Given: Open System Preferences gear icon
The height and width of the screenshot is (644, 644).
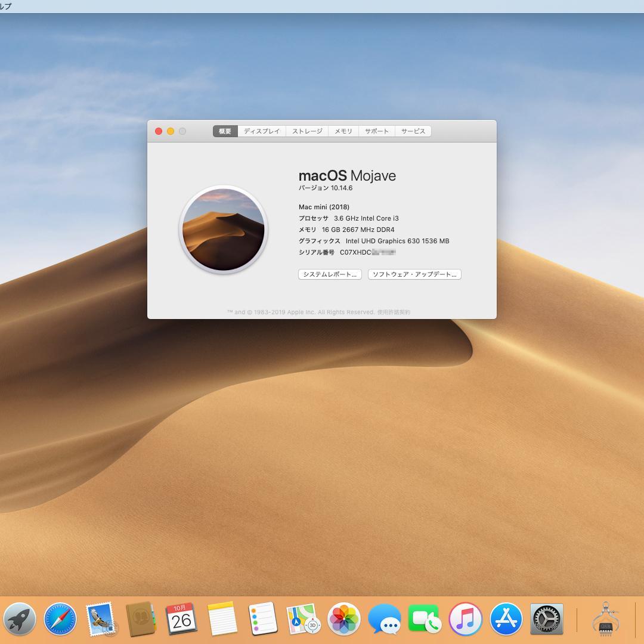Looking at the screenshot, I should tap(547, 619).
